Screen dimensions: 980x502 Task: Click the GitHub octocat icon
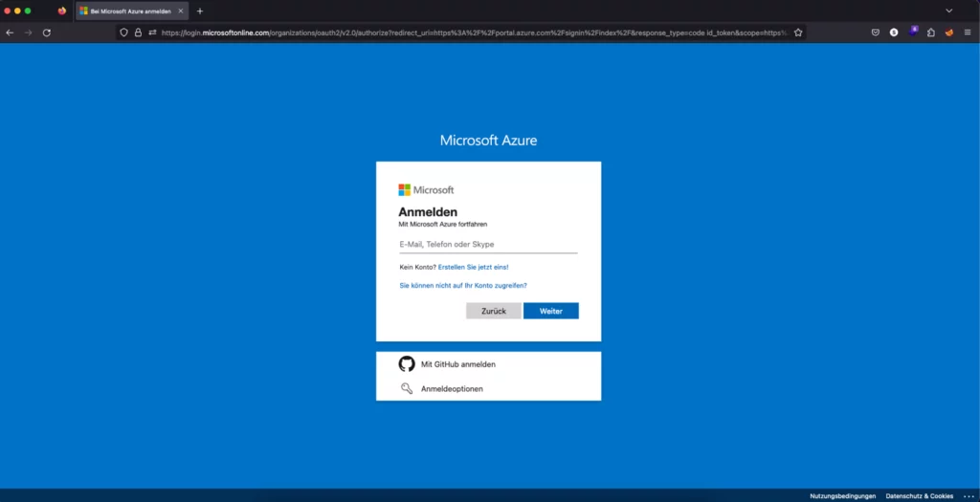(x=407, y=364)
